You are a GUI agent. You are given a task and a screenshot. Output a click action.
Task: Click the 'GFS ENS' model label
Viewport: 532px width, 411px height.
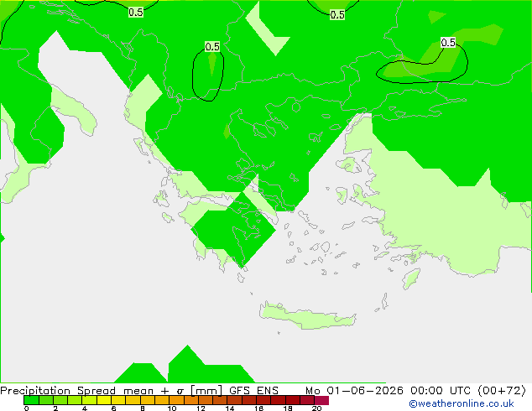[253, 390]
